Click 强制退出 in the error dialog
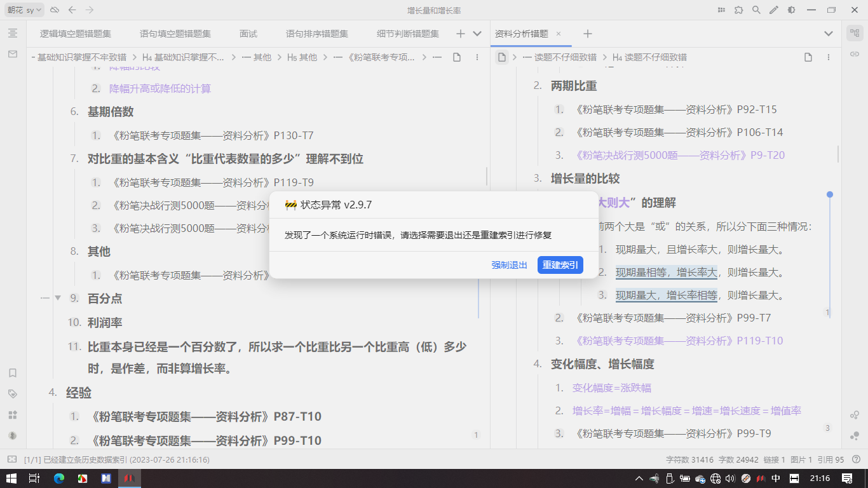 pos(509,265)
